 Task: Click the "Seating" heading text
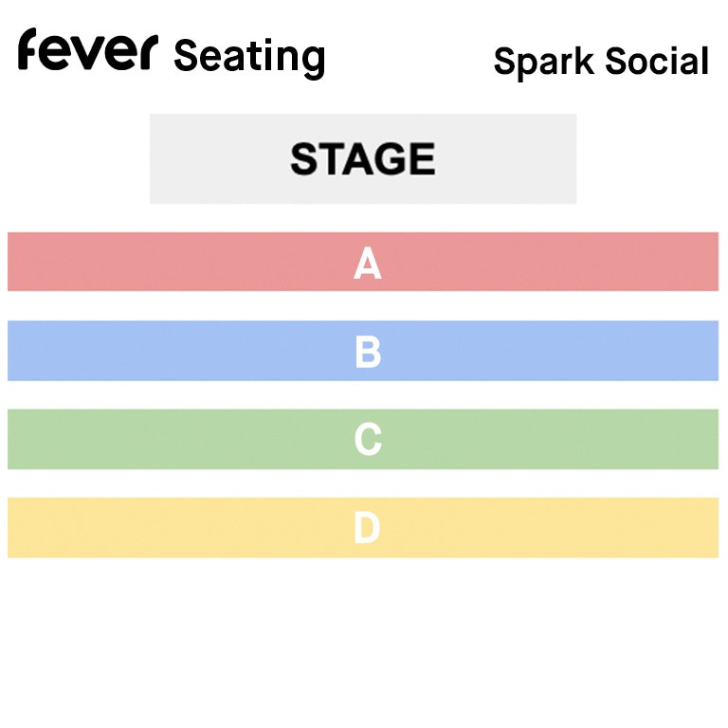pyautogui.click(x=249, y=58)
